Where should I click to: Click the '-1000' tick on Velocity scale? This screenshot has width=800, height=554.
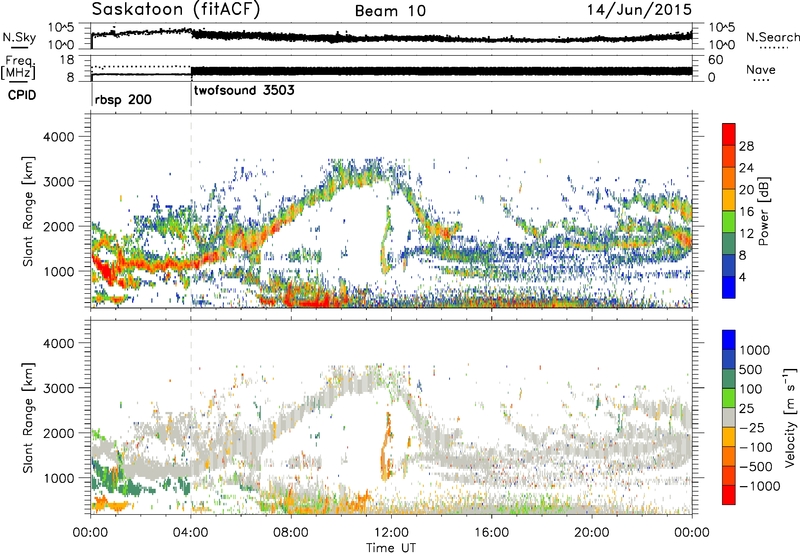(x=759, y=486)
